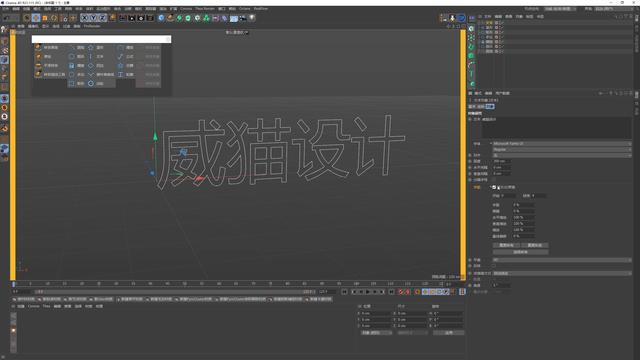Image resolution: width=640 pixels, height=360 pixels.
Task: Click the light bulb icon in toolbar
Action: tap(252, 18)
